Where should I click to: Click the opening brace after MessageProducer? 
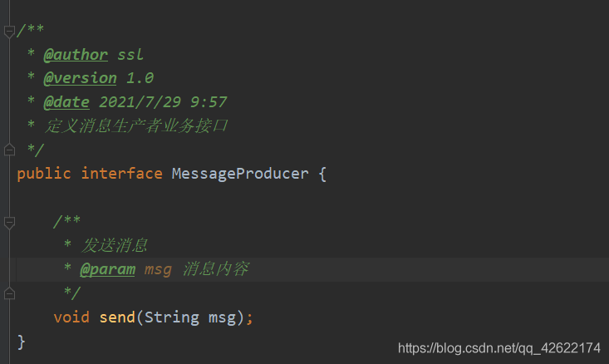322,174
